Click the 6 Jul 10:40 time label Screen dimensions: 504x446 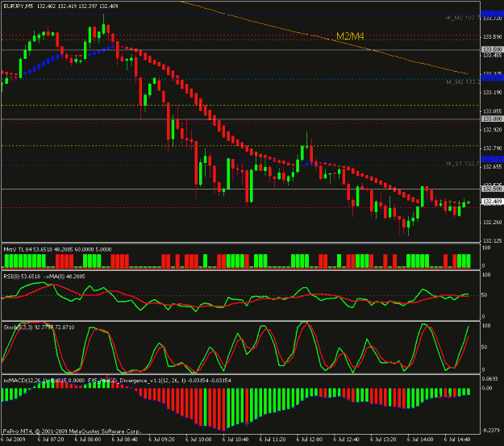[x=235, y=440]
